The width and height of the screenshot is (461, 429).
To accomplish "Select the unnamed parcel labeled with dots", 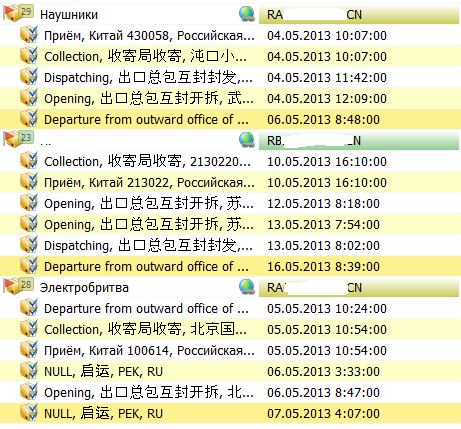I will pyautogui.click(x=230, y=140).
